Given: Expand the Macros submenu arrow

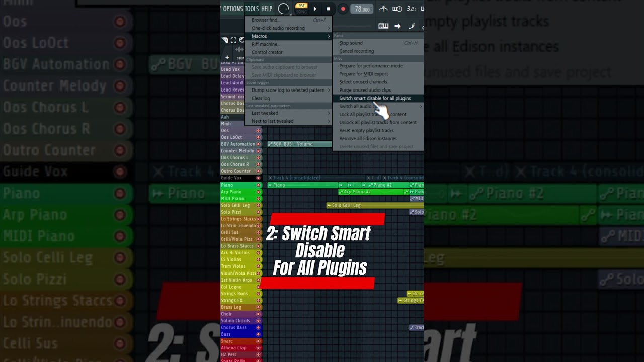Looking at the screenshot, I should click(x=329, y=36).
